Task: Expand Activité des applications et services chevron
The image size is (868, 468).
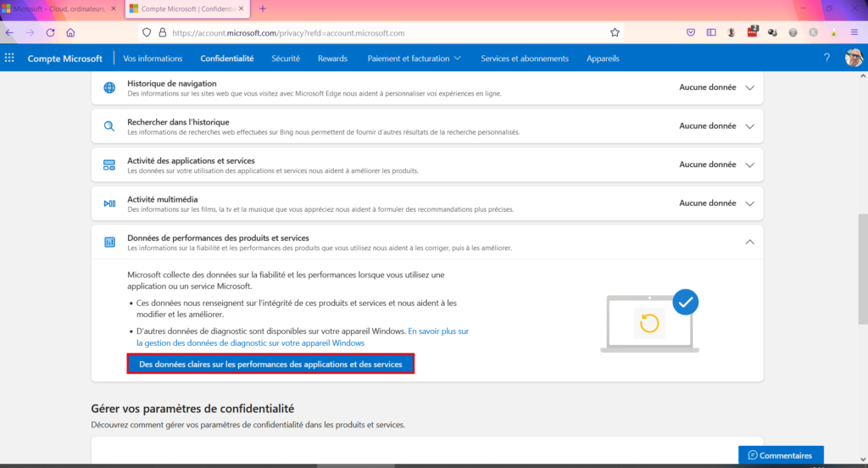Action: point(749,165)
